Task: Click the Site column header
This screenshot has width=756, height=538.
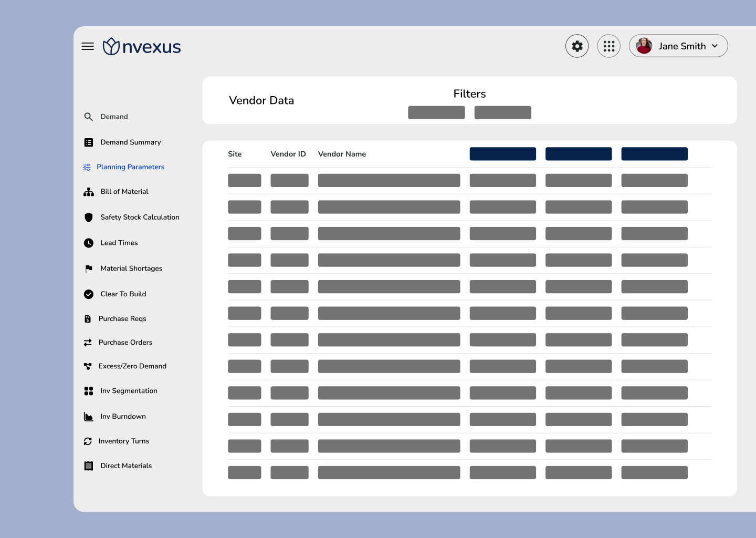Action: (235, 154)
